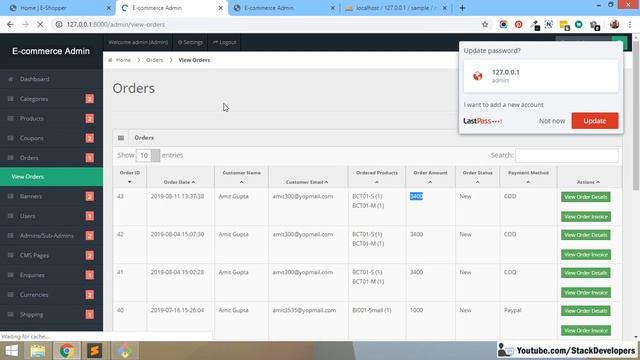Click the address bar URL
Viewport: 640px width, 360px height.
pyautogui.click(x=116, y=24)
